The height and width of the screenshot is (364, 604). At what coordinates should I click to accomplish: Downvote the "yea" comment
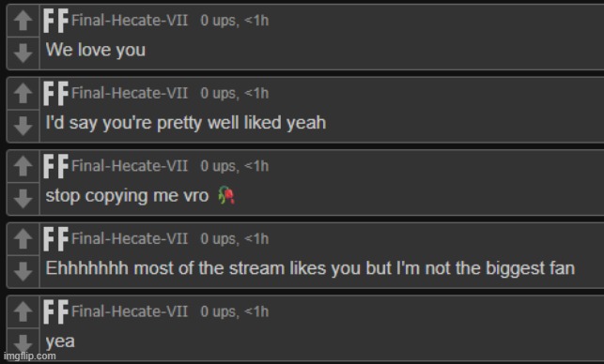click(x=23, y=343)
